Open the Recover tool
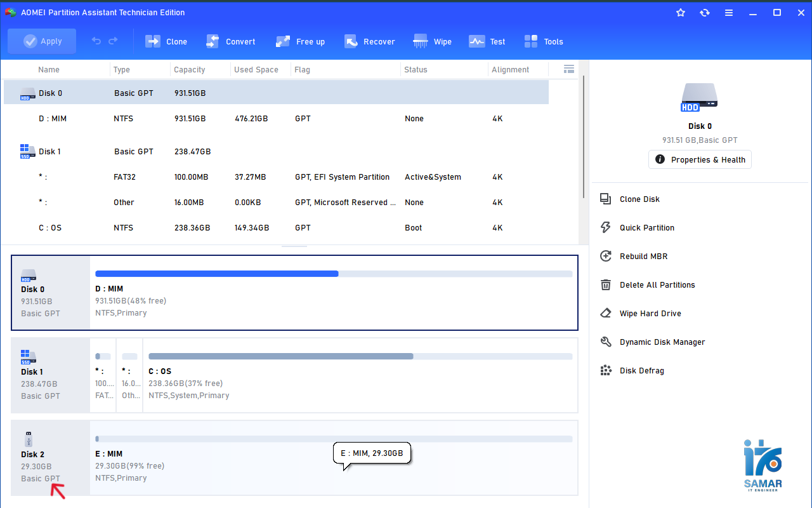This screenshot has width=812, height=508. tap(369, 42)
